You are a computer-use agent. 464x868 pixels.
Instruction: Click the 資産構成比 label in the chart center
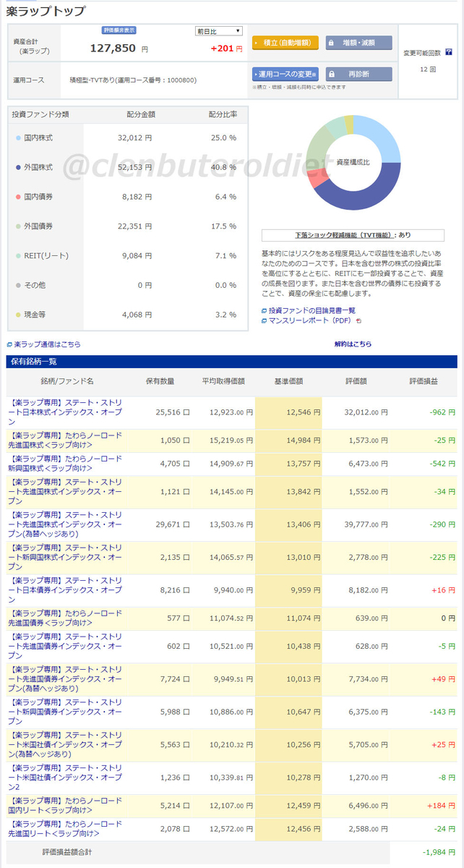[x=353, y=163]
